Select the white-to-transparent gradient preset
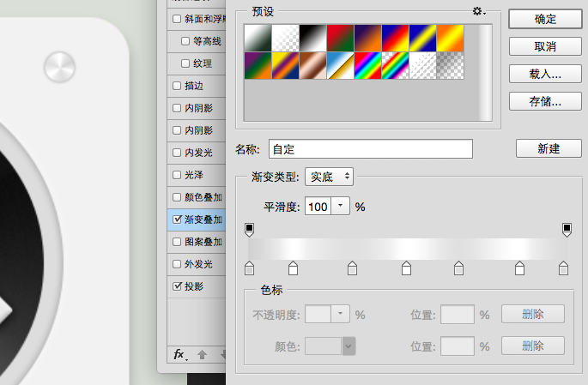Screen dimensions: 588x385 click(285, 39)
